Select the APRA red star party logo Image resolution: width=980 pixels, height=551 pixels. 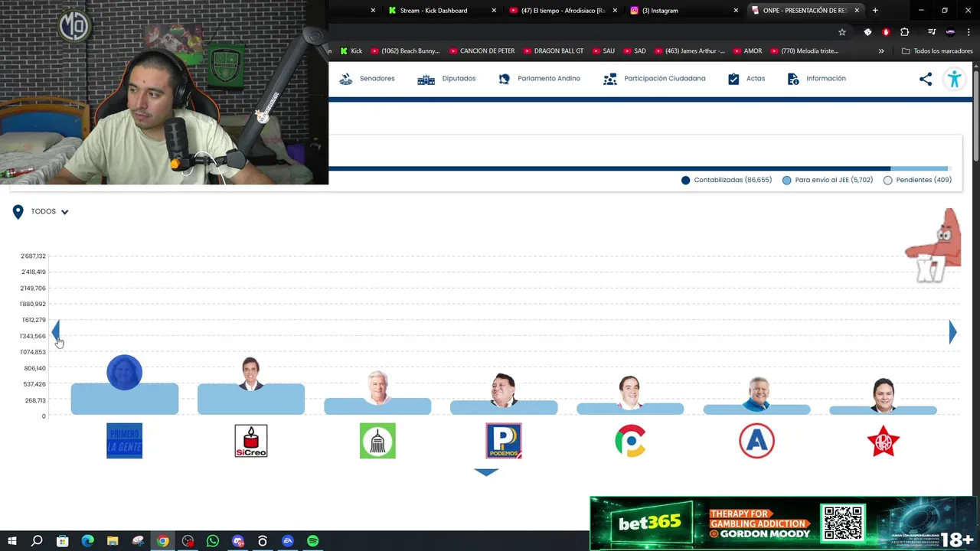pos(883,441)
